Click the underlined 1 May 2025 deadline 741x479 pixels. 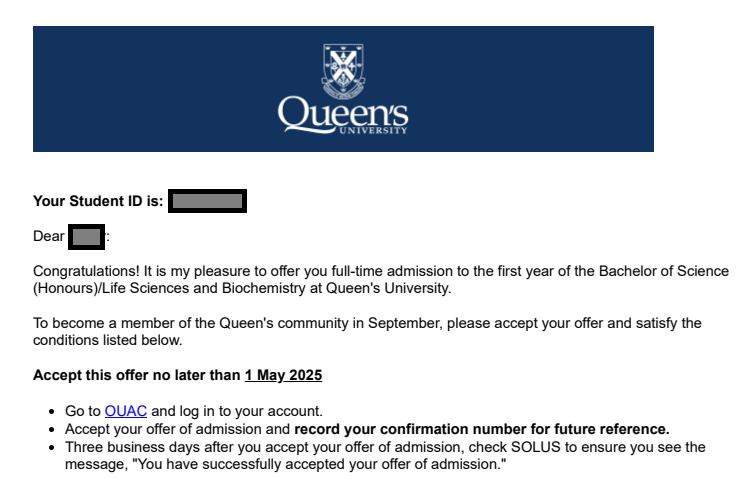(283, 376)
